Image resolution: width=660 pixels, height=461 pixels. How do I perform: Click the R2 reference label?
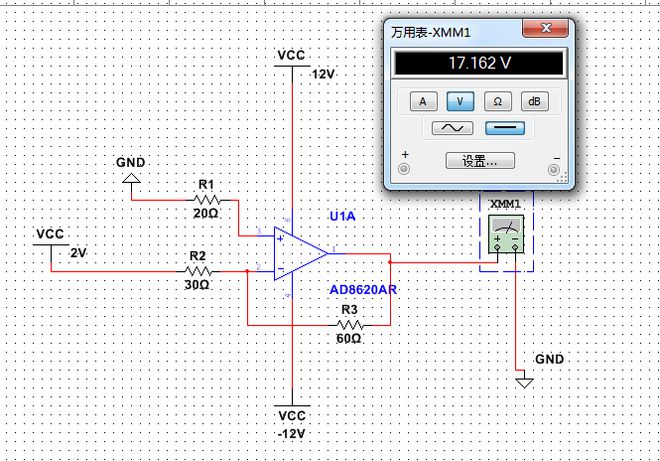coord(197,256)
